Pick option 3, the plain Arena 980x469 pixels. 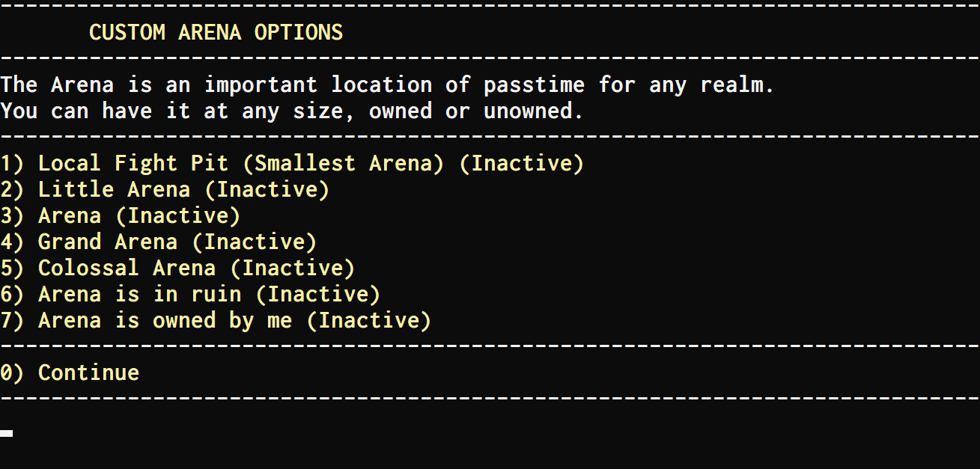tap(70, 215)
